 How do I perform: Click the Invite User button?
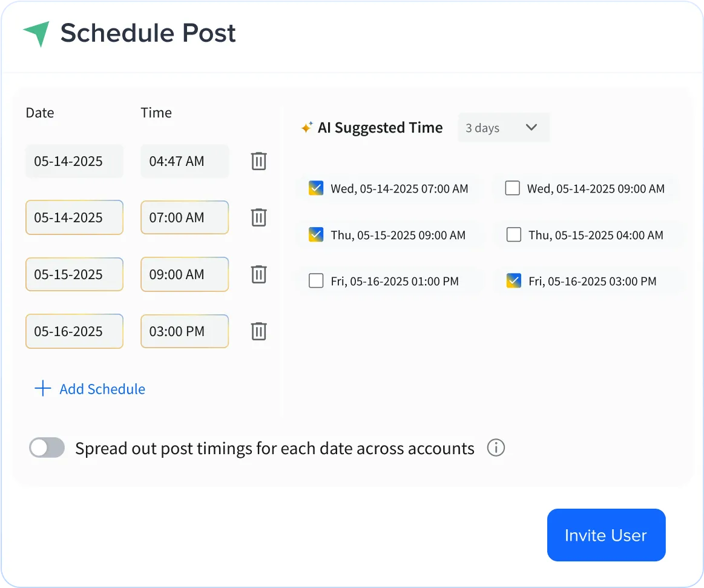(x=606, y=535)
